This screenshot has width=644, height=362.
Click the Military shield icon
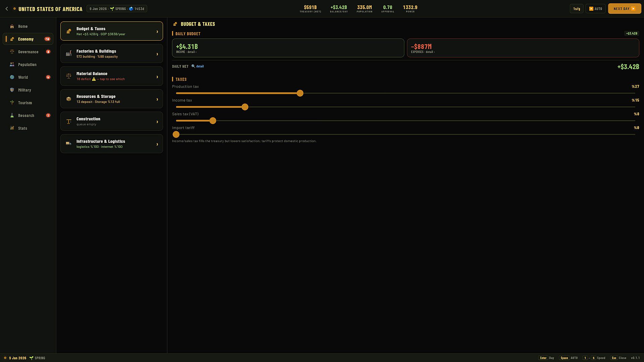click(12, 90)
